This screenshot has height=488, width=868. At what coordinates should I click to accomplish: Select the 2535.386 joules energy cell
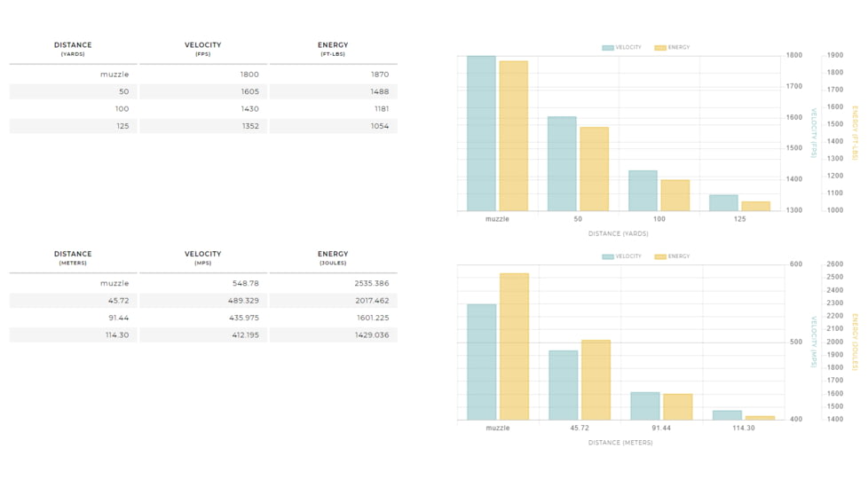tap(333, 284)
